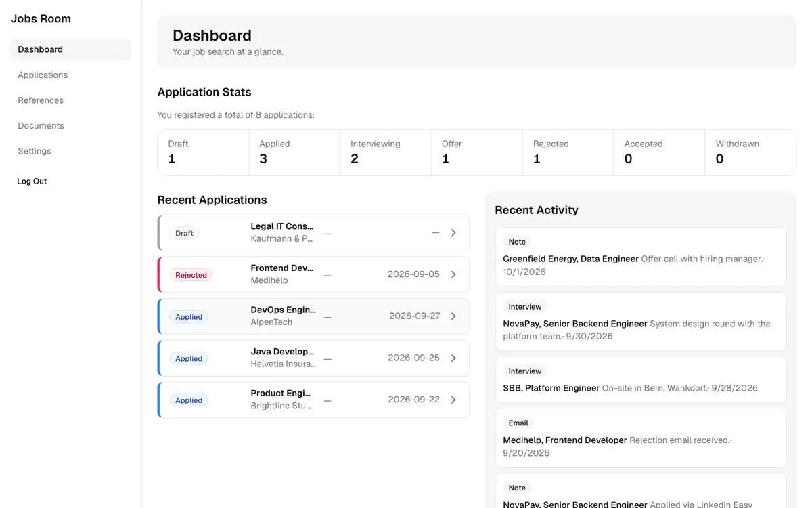This screenshot has height=508, width=812.
Task: Click Applied badge on DevOps Engin... row
Action: (x=189, y=317)
